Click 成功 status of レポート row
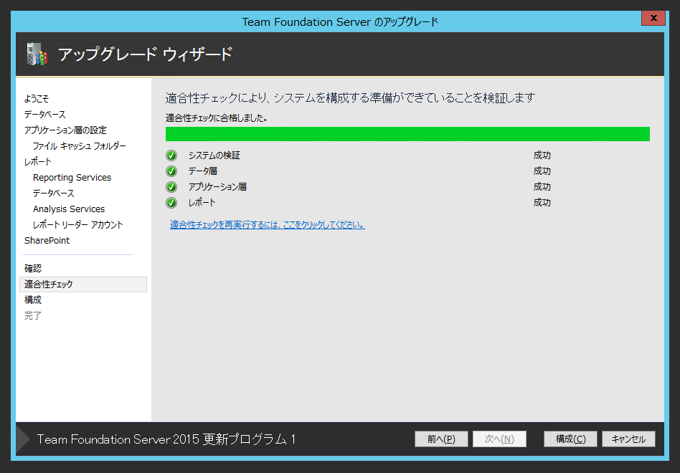Screen dimensions: 680x473 tap(542, 202)
